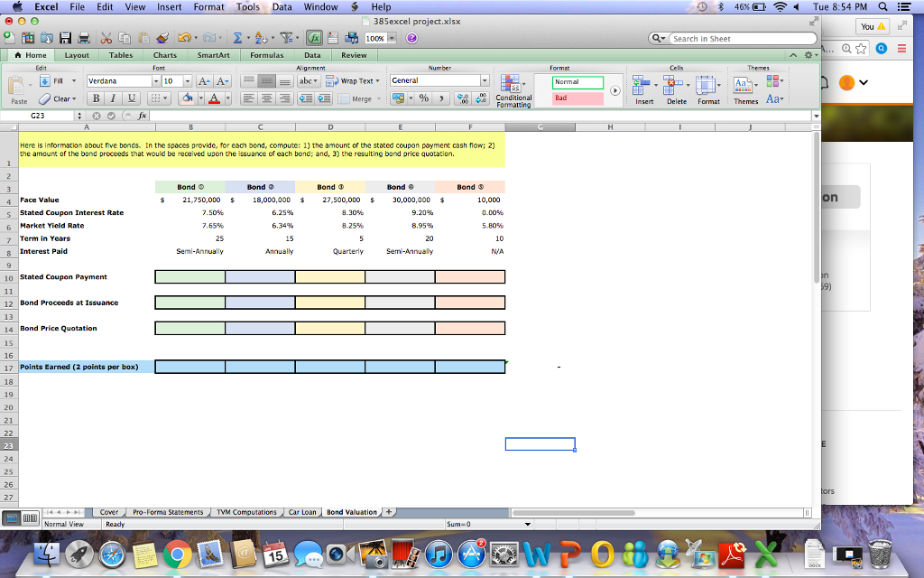Open the Help purple question icon

tap(411, 38)
